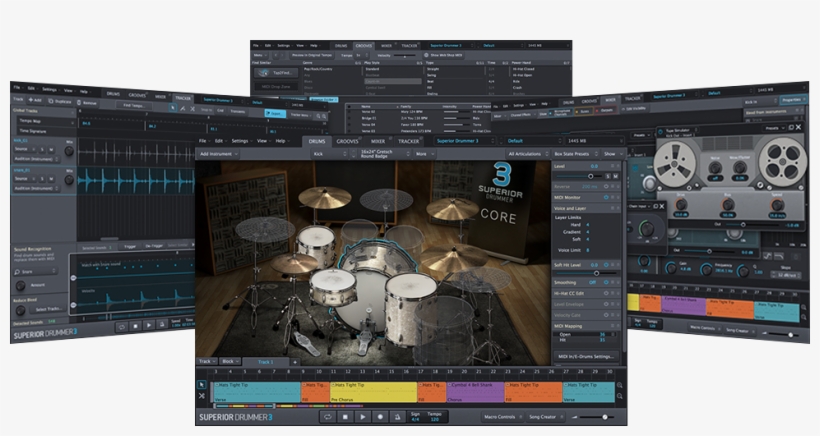This screenshot has height=436, width=820.
Task: Select the Track 1 tab
Action: [266, 362]
